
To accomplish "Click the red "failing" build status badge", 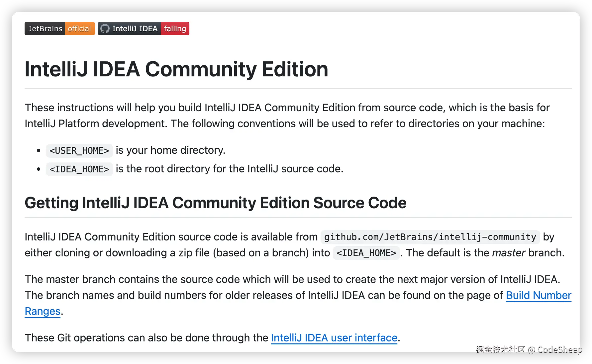I will 175,29.
